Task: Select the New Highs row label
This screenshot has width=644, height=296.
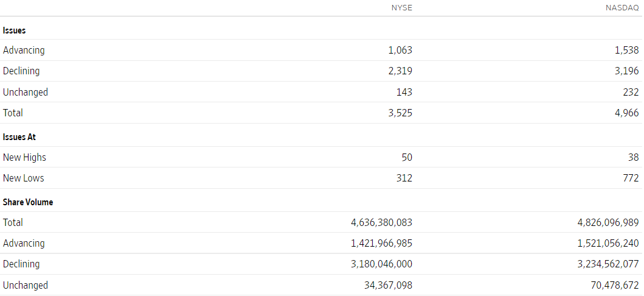Action: pyautogui.click(x=24, y=157)
